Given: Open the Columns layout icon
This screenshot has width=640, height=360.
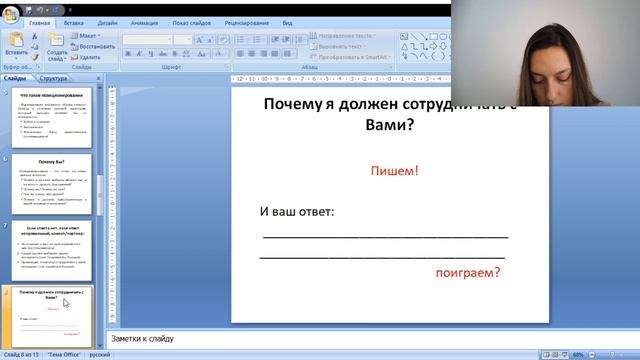Looking at the screenshot, I should point(288,53).
